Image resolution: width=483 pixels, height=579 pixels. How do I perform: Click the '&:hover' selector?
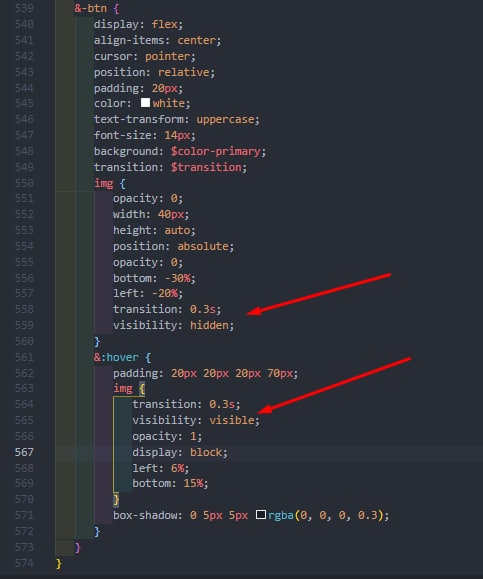(116, 357)
